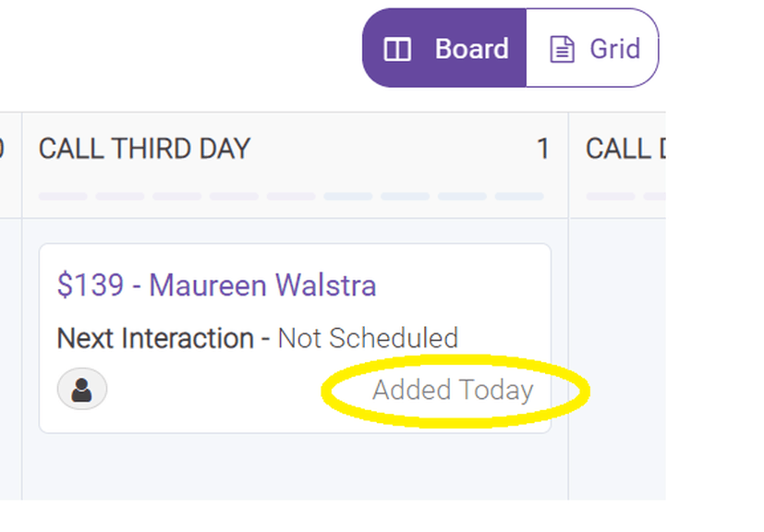Image resolution: width=764 pixels, height=532 pixels.
Task: Click first progress segment under CALL THIRD DAY
Action: (x=63, y=197)
